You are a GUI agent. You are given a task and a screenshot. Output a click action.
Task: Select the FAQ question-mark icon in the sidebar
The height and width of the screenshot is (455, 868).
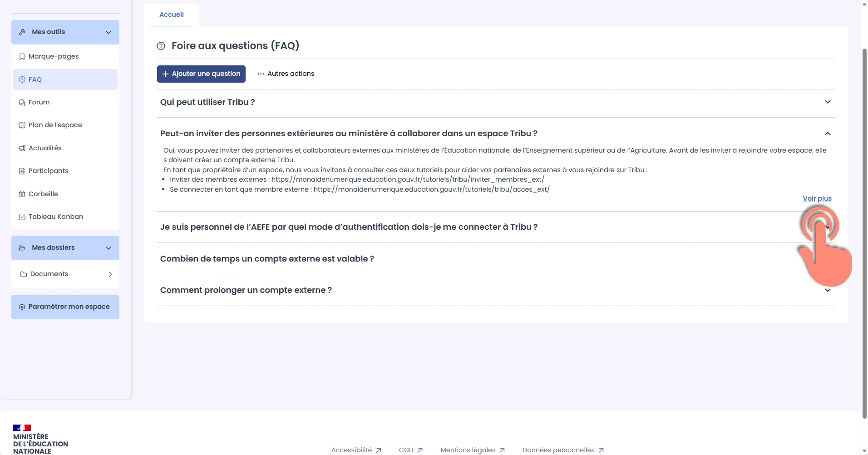tap(22, 79)
